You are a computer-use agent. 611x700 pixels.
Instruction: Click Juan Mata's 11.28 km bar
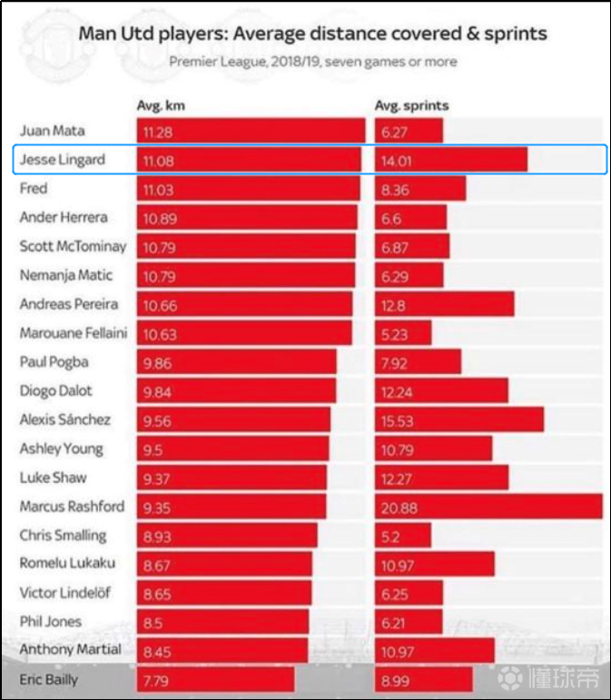click(x=250, y=131)
